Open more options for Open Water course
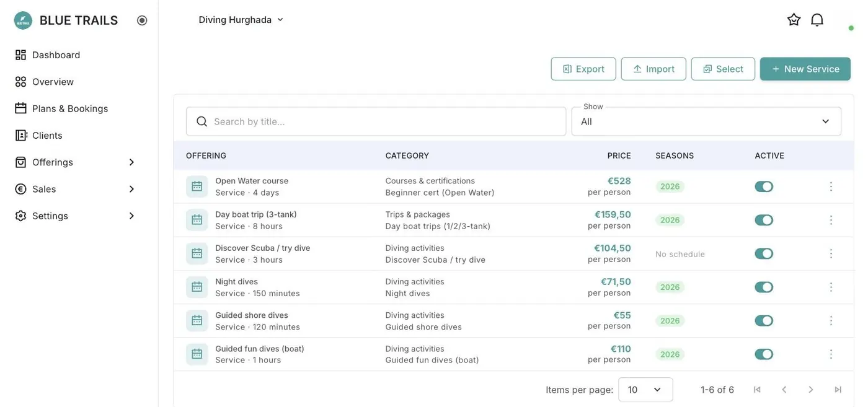 [x=831, y=186]
